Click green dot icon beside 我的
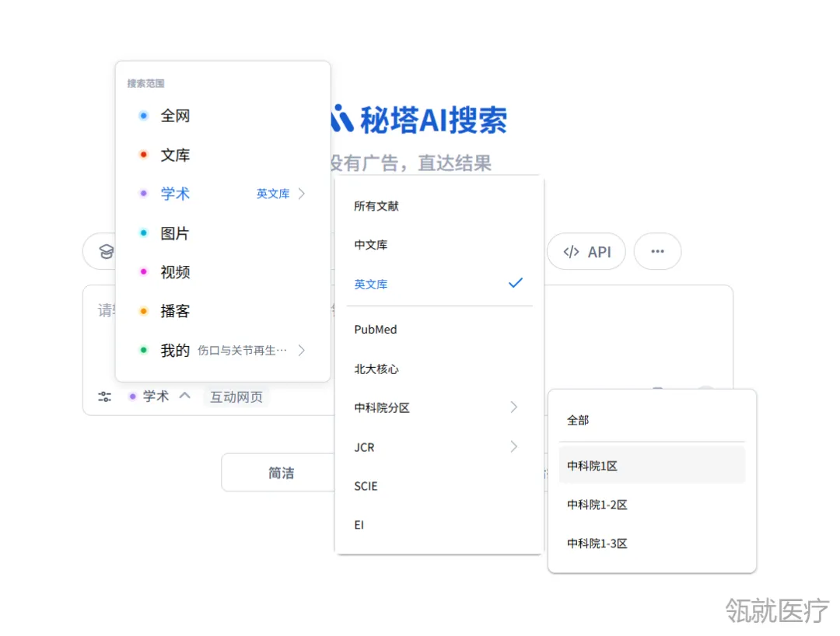 [144, 350]
